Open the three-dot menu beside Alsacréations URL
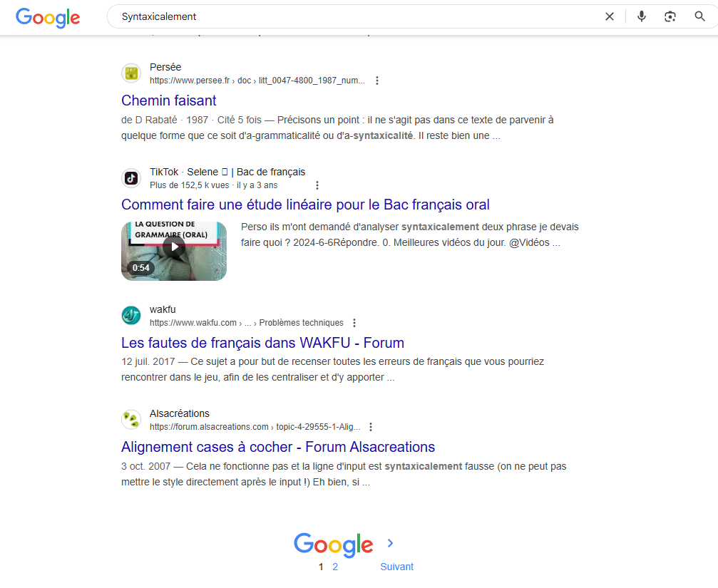Image resolution: width=718 pixels, height=588 pixels. 371,427
